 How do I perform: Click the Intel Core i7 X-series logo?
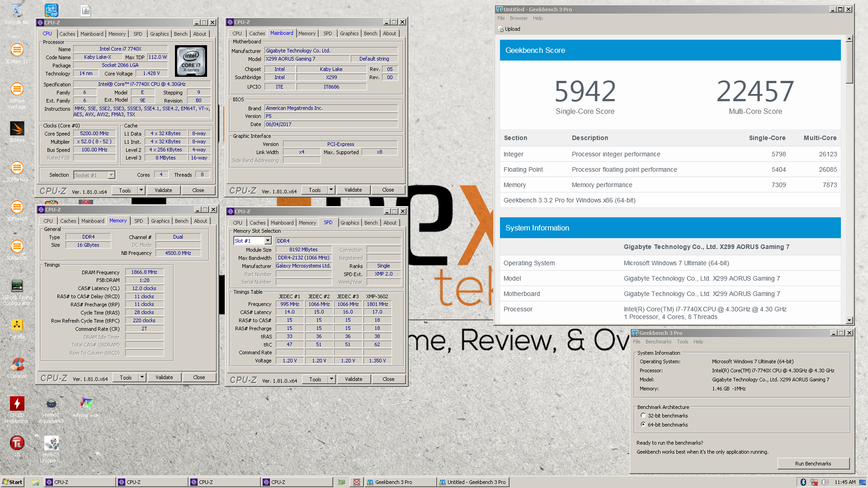191,61
